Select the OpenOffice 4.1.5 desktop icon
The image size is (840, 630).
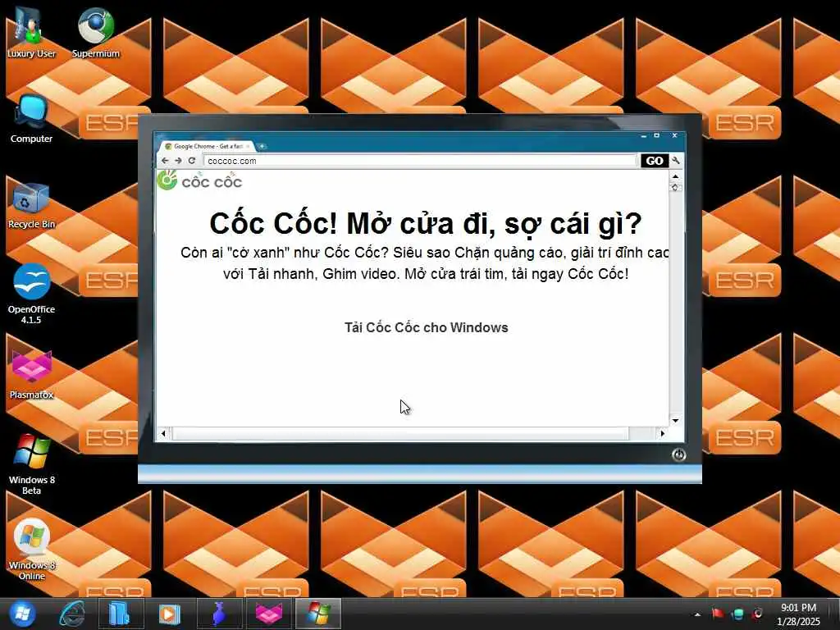click(x=31, y=293)
